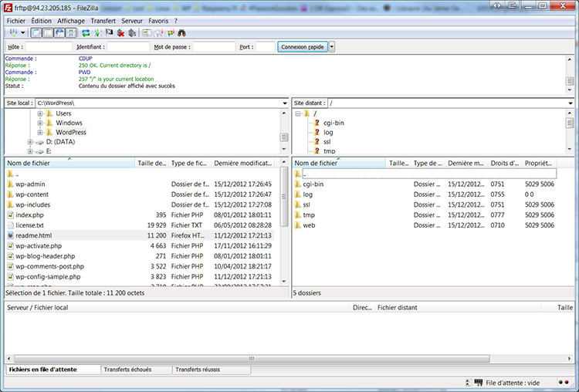Click the process transfer queue icon
This screenshot has height=392, width=579.
pyautogui.click(x=96, y=32)
